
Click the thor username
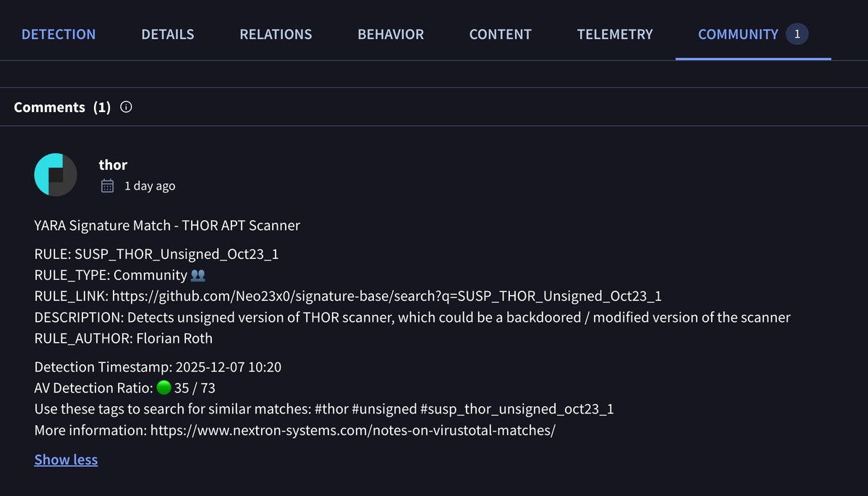pos(113,165)
